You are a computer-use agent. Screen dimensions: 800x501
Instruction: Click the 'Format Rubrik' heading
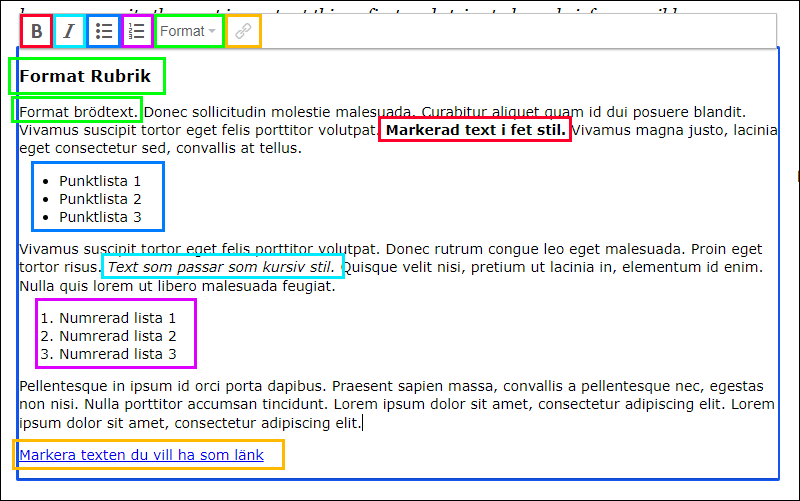85,76
